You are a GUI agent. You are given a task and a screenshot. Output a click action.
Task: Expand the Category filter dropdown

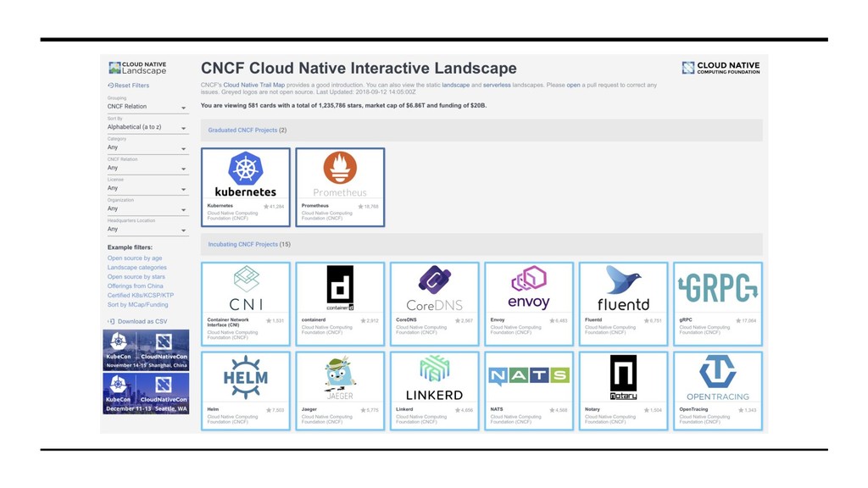(147, 147)
